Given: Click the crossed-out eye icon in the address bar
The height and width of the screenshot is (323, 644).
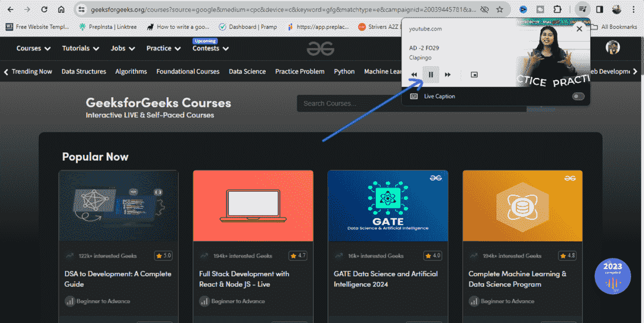Looking at the screenshot, I should 485,9.
